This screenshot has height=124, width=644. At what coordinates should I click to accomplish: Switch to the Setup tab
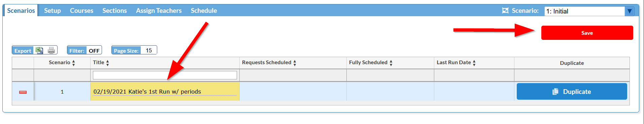[53, 10]
